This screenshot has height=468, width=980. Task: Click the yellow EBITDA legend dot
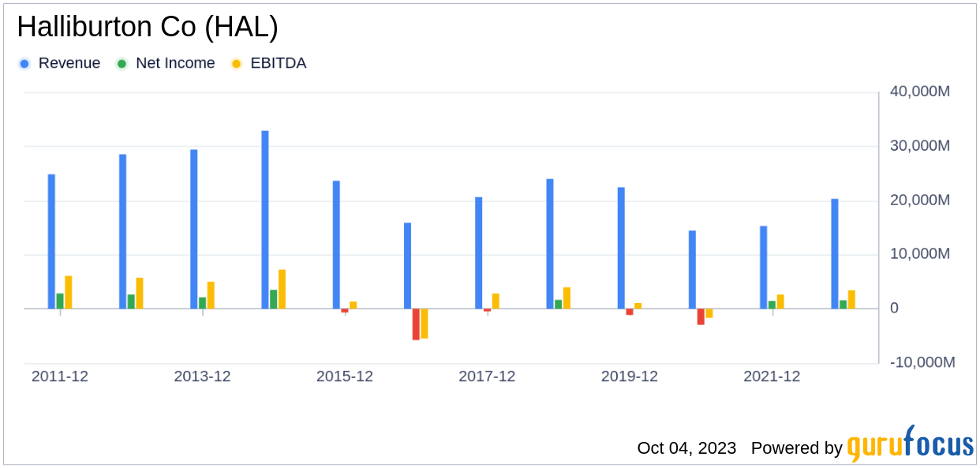[x=237, y=63]
